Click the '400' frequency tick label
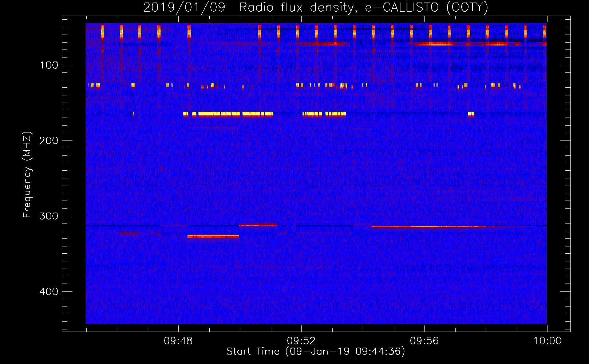Viewport: 589px width, 364px height. 49,292
